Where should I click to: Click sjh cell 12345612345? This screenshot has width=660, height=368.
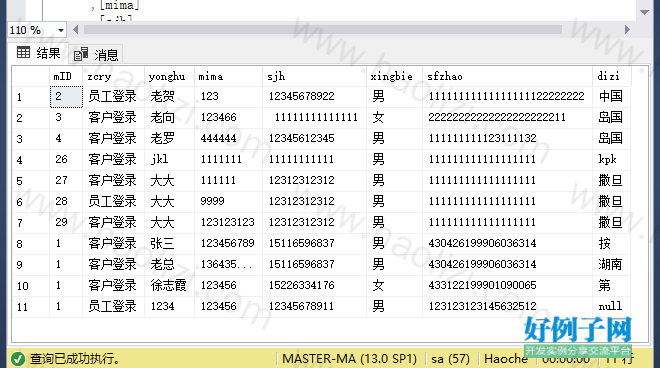314,139
